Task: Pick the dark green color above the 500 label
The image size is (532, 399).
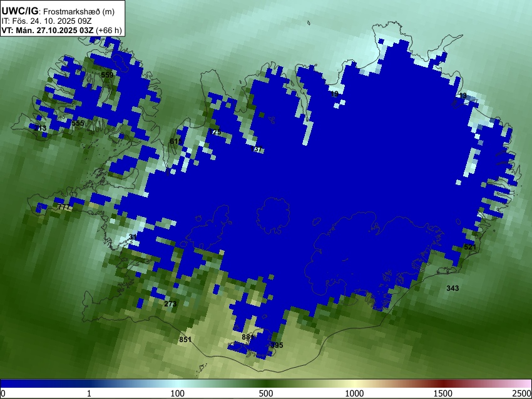Action: (x=266, y=383)
